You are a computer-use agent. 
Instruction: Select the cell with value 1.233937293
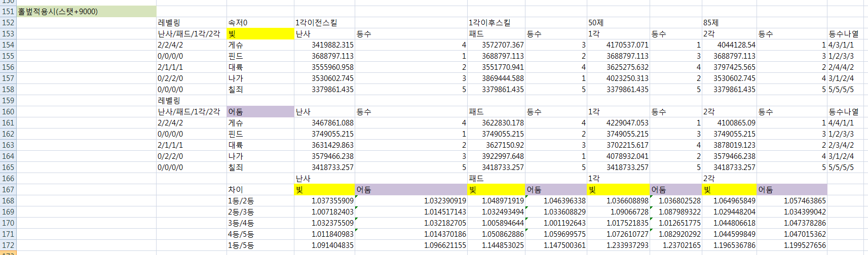tap(618, 245)
